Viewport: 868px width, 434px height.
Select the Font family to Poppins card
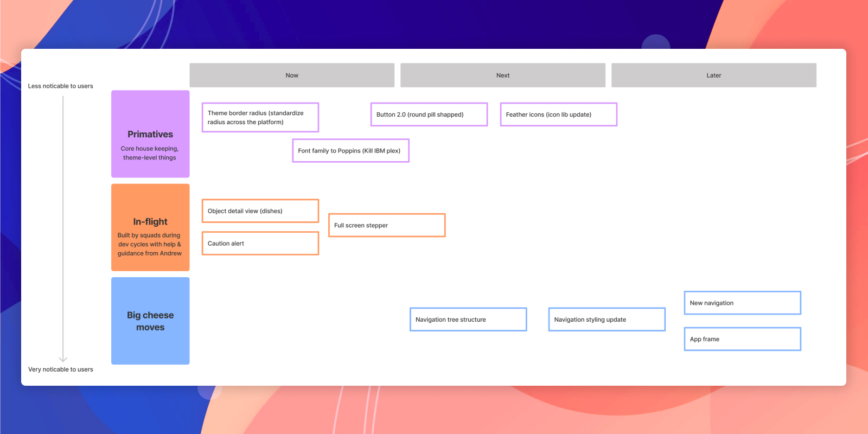350,151
